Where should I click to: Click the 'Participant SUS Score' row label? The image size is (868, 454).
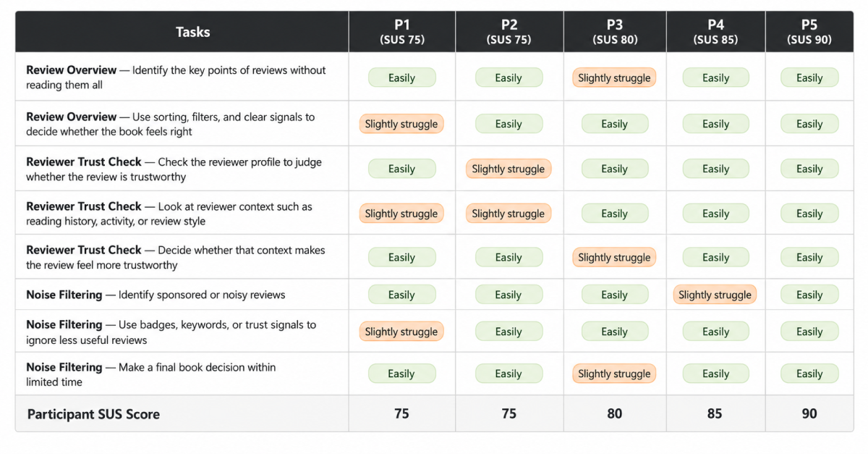coord(93,414)
